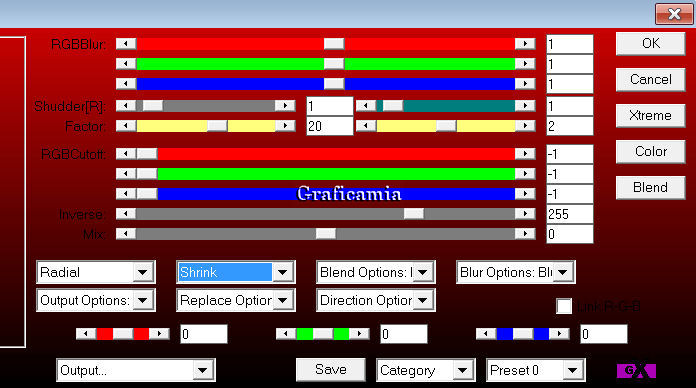696x388 pixels.
Task: Click the Inverse slider thumb
Action: pyautogui.click(x=414, y=214)
